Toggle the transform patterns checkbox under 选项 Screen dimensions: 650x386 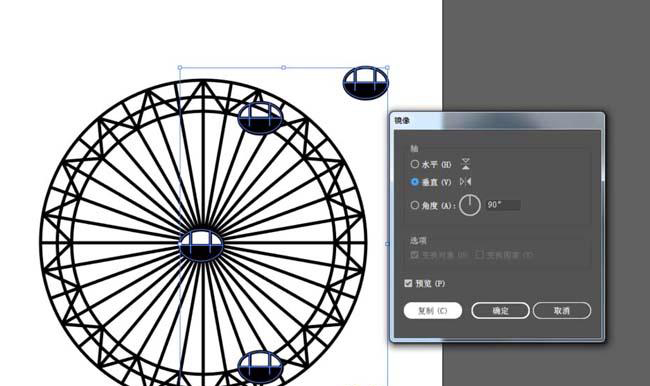pyautogui.click(x=480, y=254)
